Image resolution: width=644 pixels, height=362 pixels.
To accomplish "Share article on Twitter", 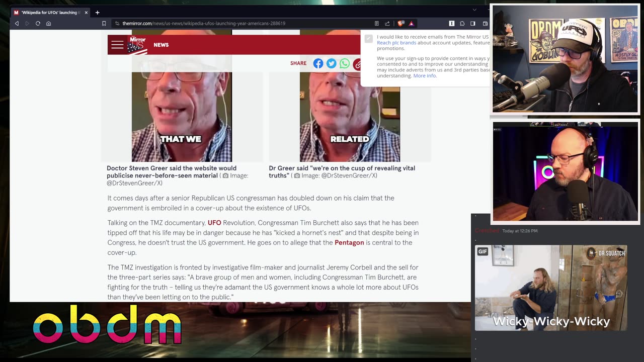I will pyautogui.click(x=331, y=63).
